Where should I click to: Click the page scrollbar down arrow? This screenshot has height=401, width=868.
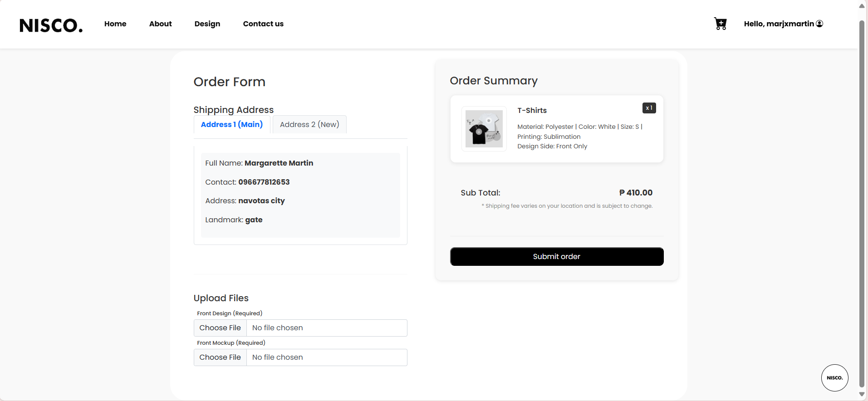point(862,394)
